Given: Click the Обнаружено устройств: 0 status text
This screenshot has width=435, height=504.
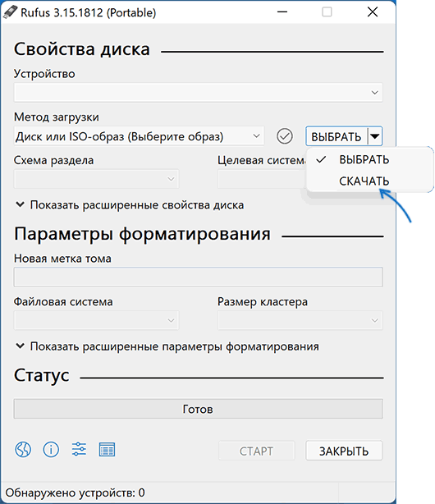Looking at the screenshot, I should (x=75, y=493).
